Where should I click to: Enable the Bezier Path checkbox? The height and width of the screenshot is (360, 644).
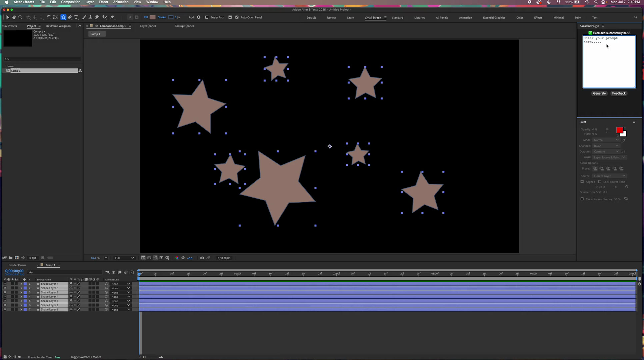click(207, 17)
